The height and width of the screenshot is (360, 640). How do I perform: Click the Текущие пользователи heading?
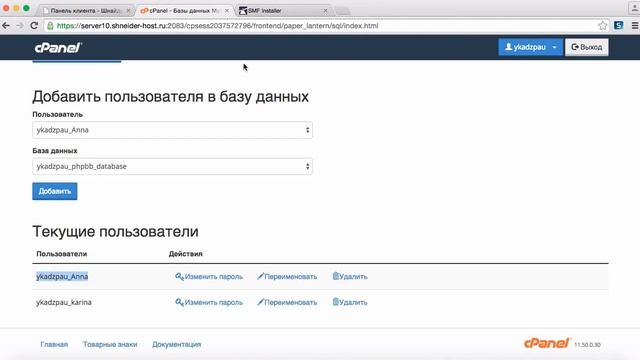click(x=116, y=231)
